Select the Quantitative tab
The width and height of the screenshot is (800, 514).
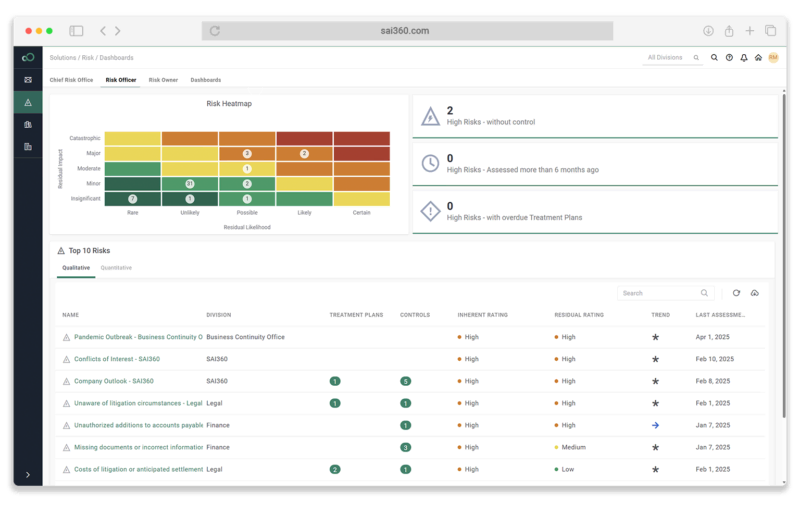click(x=116, y=268)
